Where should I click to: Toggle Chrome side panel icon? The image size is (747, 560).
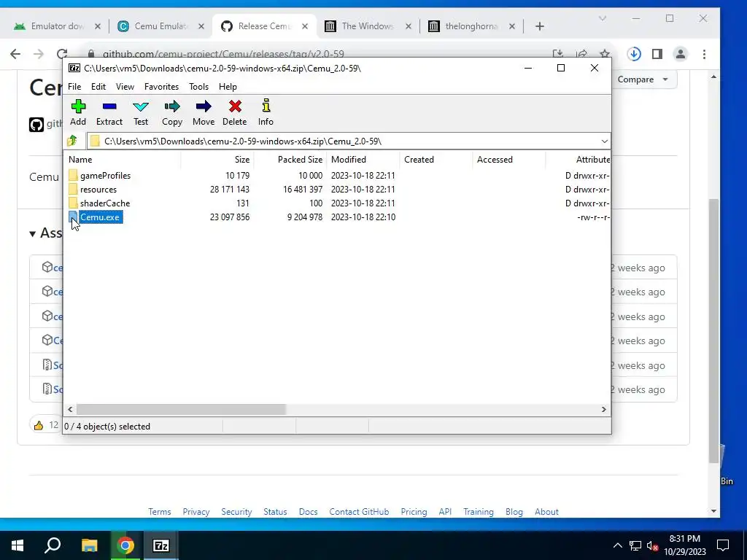click(657, 54)
